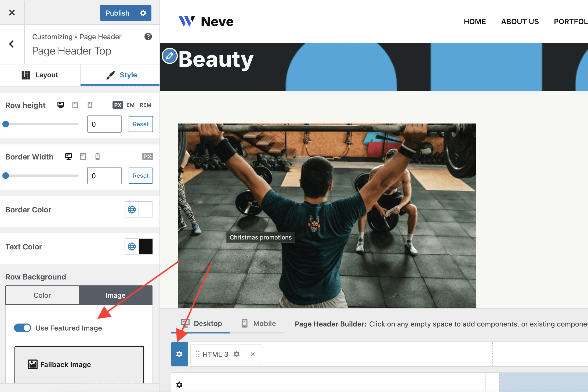Toggle Use Featured Image switch
588x392 pixels.
(23, 328)
